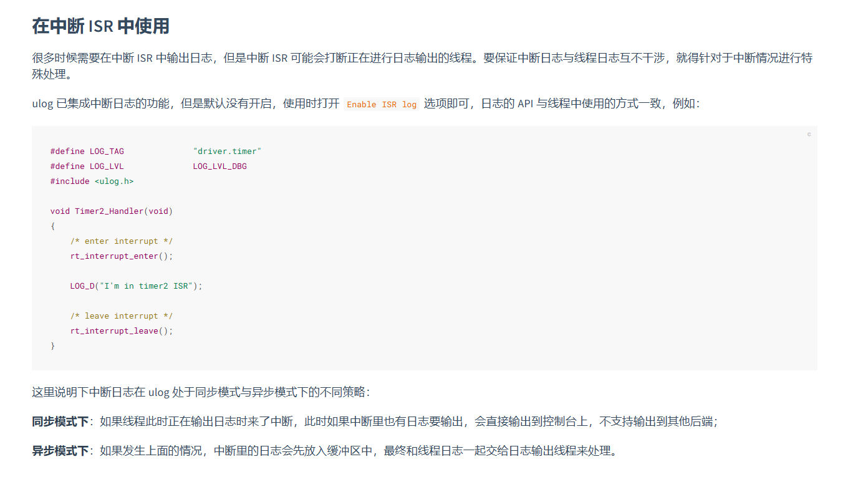Click the "#define LOG_TAG" code line

tap(87, 152)
